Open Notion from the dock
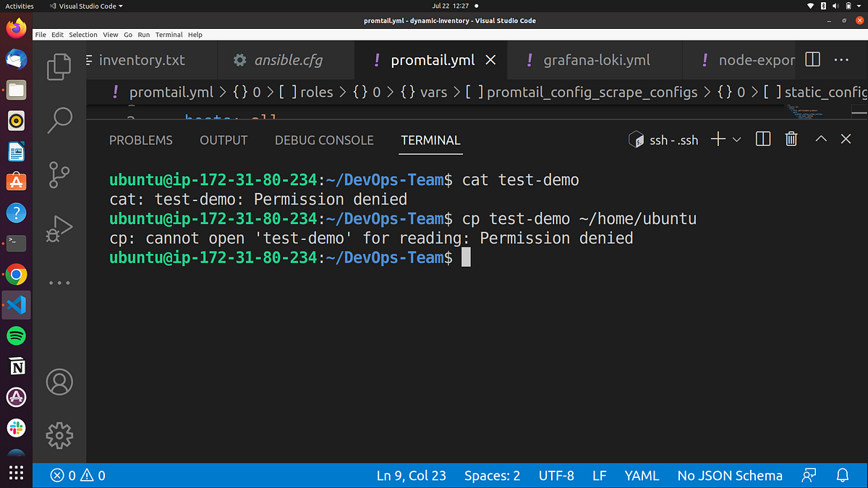Screen dimensions: 868x488 pyautogui.click(x=16, y=367)
